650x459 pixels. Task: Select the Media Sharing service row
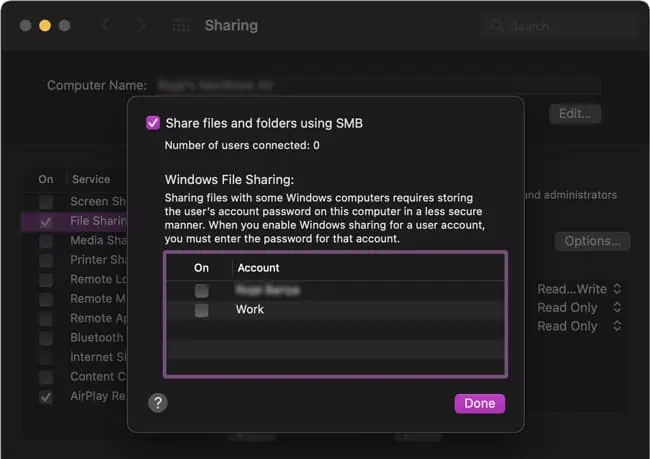[75, 240]
